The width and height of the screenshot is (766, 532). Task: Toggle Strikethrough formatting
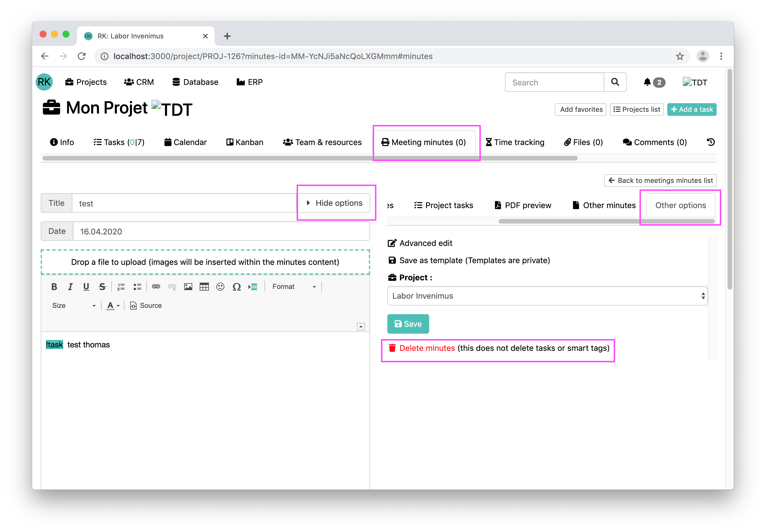102,287
